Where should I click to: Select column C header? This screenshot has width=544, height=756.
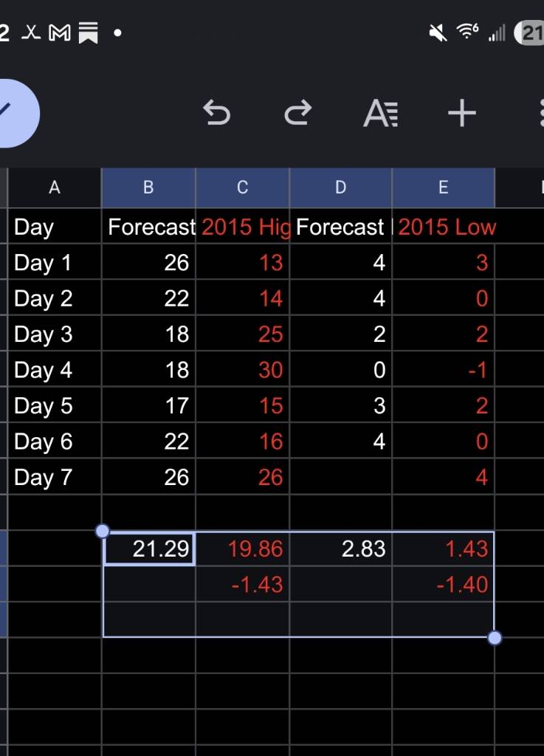click(x=242, y=188)
